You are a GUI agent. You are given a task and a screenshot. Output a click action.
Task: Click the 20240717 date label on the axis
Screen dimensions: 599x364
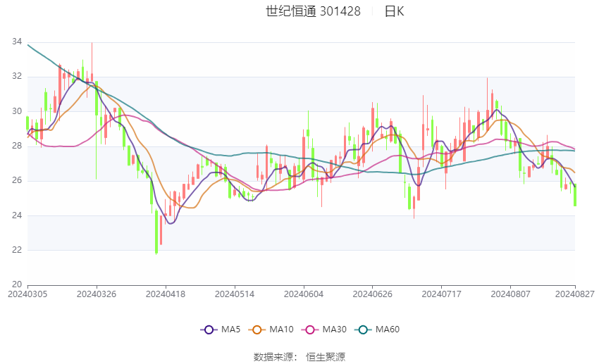tap(442, 294)
